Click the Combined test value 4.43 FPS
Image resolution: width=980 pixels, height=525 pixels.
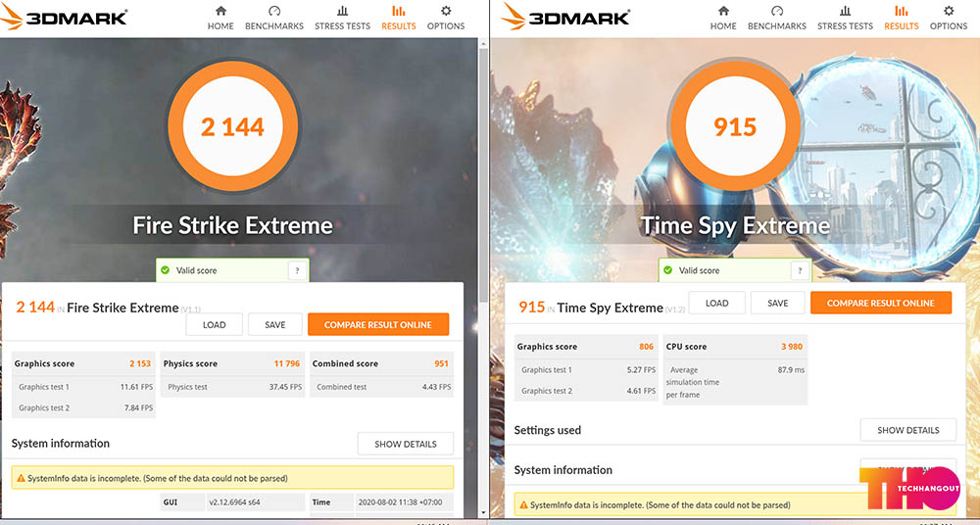pos(436,387)
